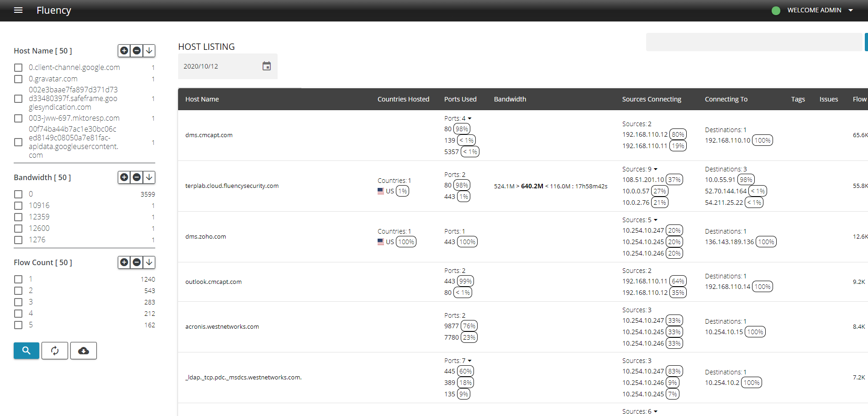This screenshot has height=416, width=868.
Task: Click the minus icon in Bandwidth facet
Action: tap(137, 177)
